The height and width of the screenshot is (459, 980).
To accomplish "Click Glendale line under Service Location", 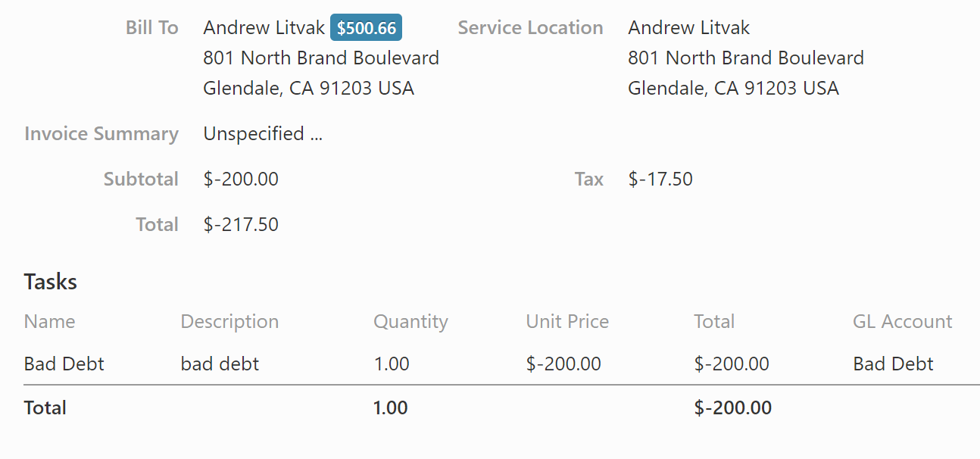I will pyautogui.click(x=733, y=89).
